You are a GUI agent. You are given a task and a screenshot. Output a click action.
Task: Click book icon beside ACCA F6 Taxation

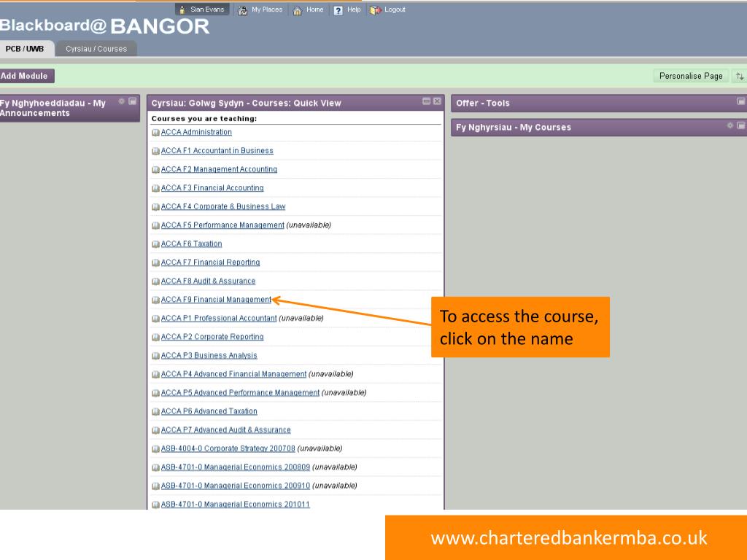[155, 244]
